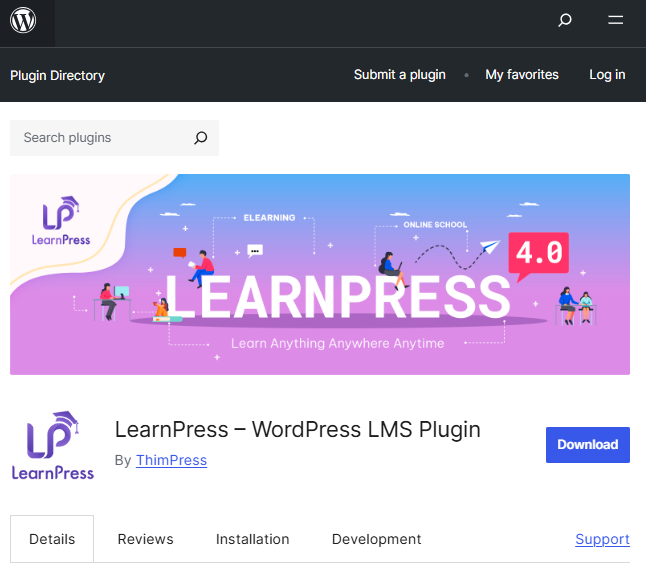
Task: Open My favorites
Action: pyautogui.click(x=522, y=75)
